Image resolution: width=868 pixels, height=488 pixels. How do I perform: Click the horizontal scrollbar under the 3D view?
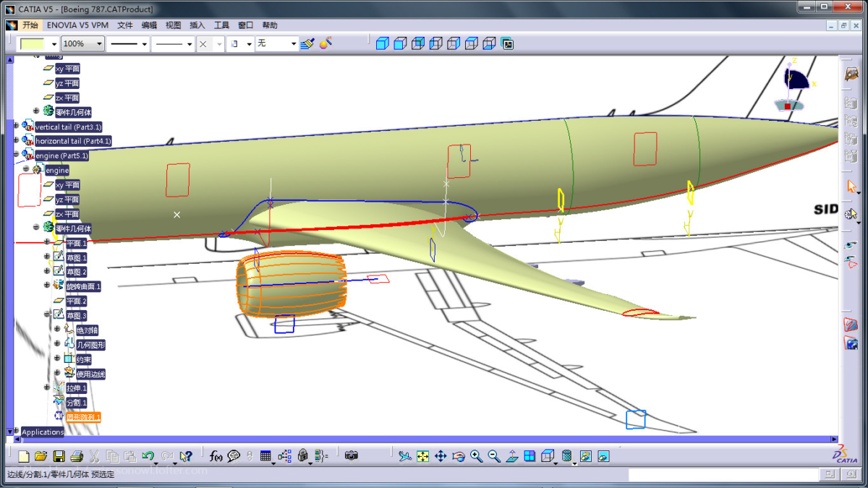[x=425, y=439]
